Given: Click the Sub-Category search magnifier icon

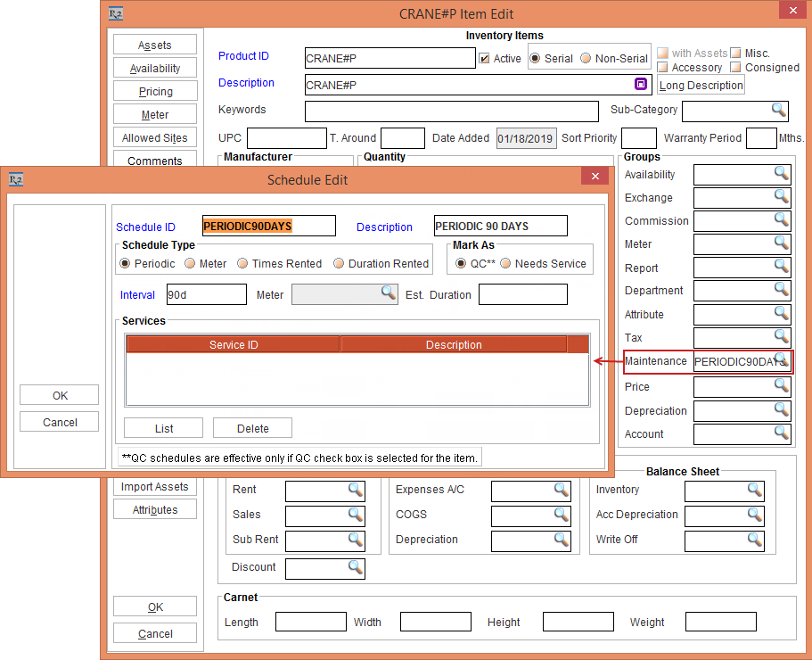Looking at the screenshot, I should pyautogui.click(x=779, y=110).
